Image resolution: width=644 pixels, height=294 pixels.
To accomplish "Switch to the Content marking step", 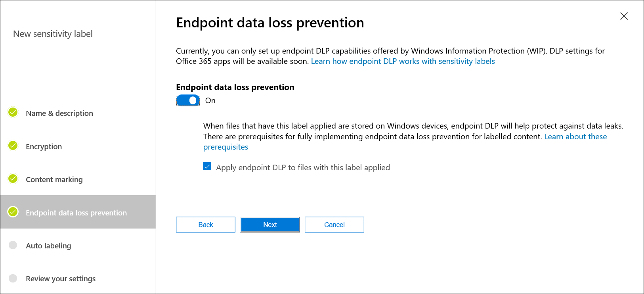I will [54, 180].
